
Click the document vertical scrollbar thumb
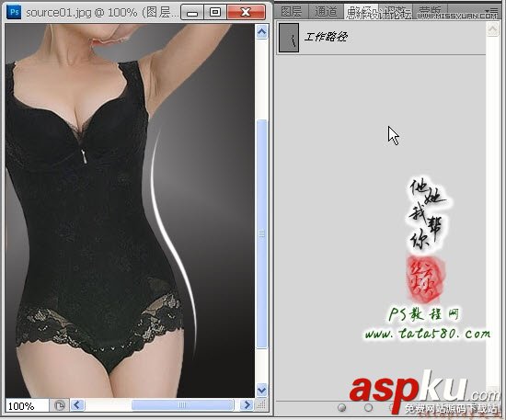261,234
